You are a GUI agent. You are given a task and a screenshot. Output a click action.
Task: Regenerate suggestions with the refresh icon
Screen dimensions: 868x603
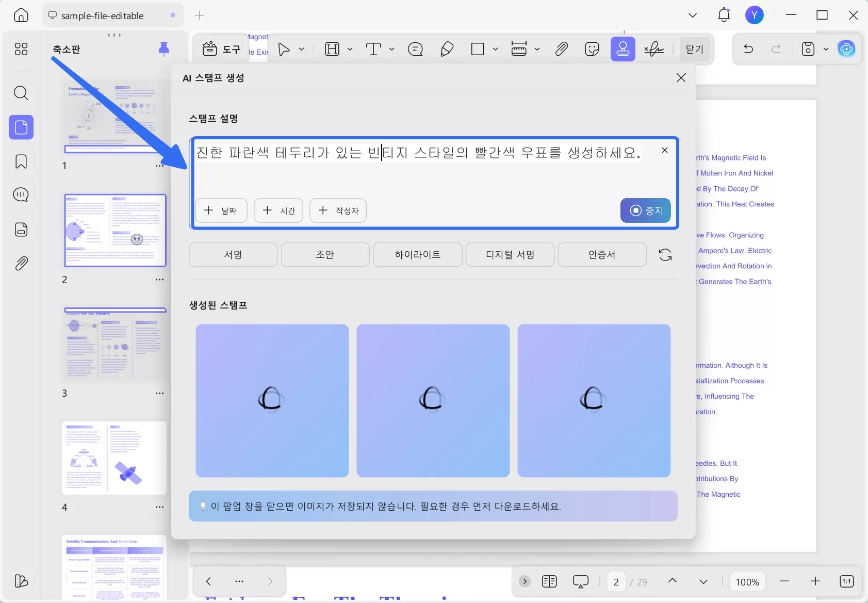pos(665,254)
